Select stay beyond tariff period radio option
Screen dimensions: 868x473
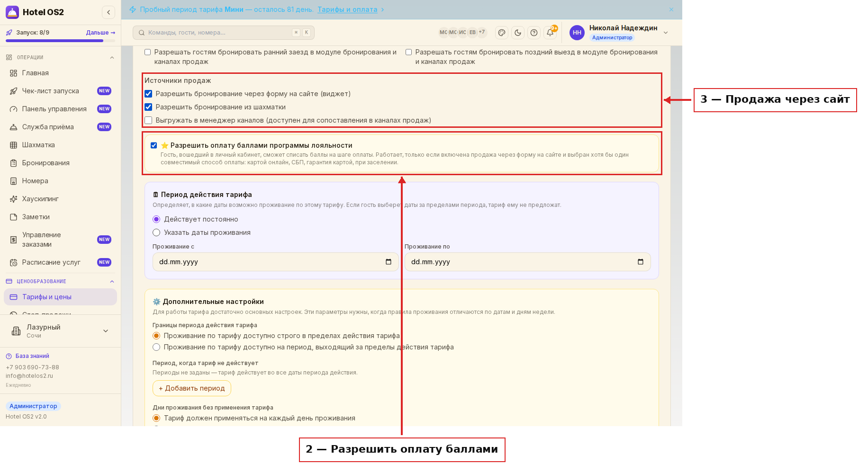(x=156, y=347)
